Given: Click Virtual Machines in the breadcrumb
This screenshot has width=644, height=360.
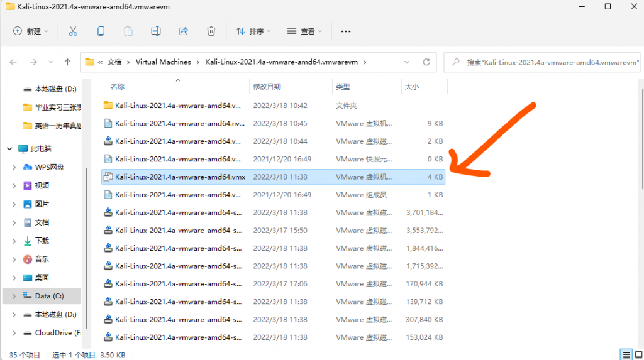Looking at the screenshot, I should [163, 62].
